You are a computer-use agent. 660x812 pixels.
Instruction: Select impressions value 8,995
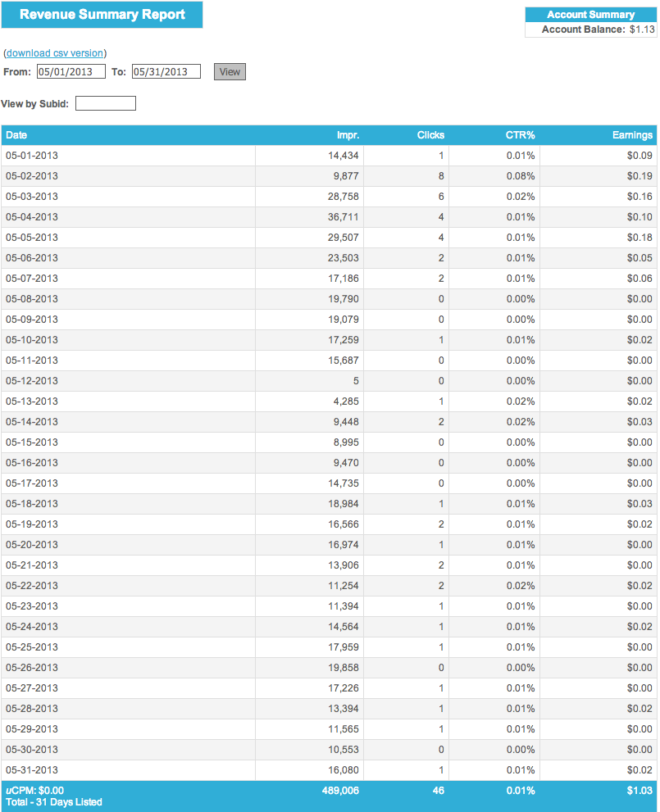(345, 442)
